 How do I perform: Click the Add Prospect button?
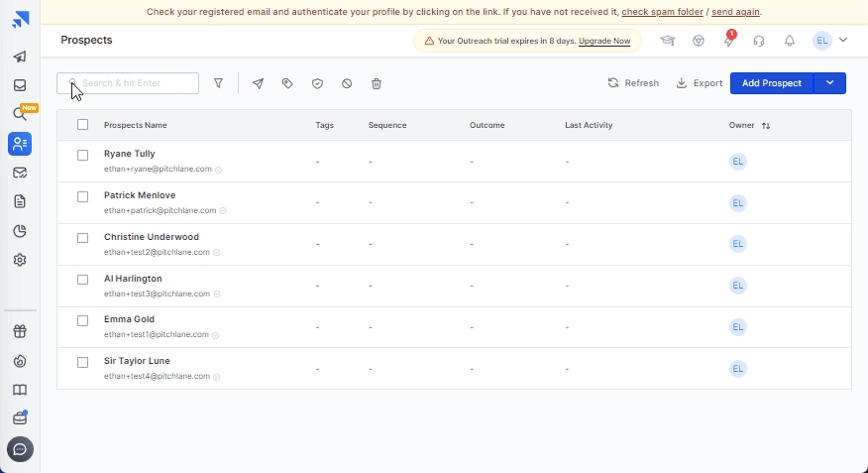[x=771, y=83]
